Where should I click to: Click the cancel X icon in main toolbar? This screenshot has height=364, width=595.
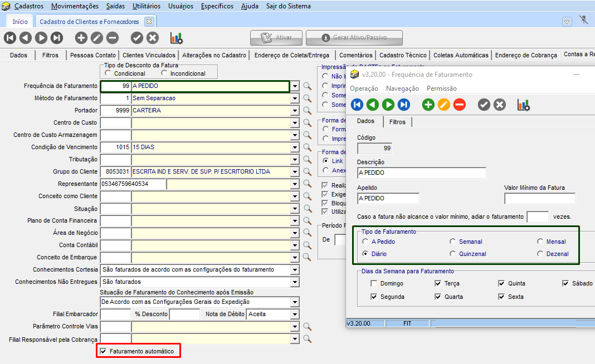coord(153,38)
